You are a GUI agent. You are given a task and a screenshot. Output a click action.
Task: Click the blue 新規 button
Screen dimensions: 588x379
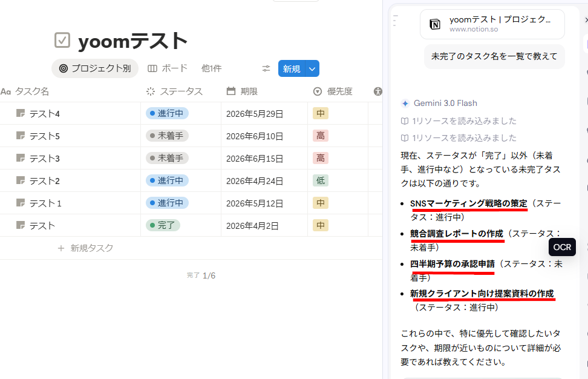(292, 68)
